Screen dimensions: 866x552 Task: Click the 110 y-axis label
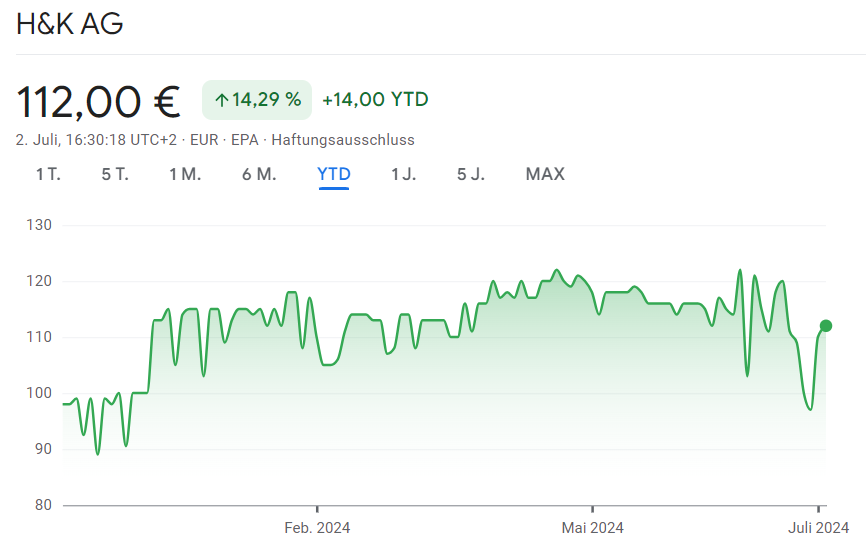(x=39, y=337)
